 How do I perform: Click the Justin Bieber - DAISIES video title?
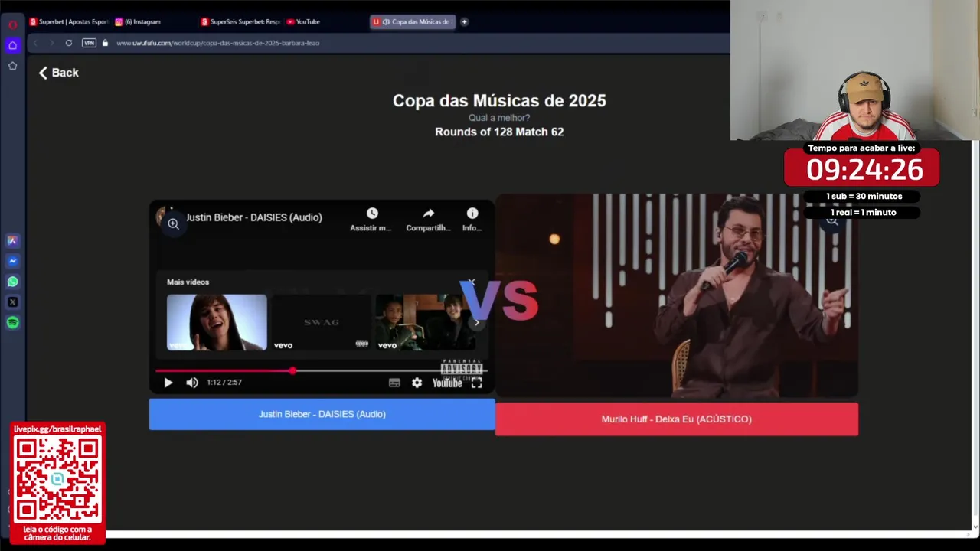coord(253,217)
